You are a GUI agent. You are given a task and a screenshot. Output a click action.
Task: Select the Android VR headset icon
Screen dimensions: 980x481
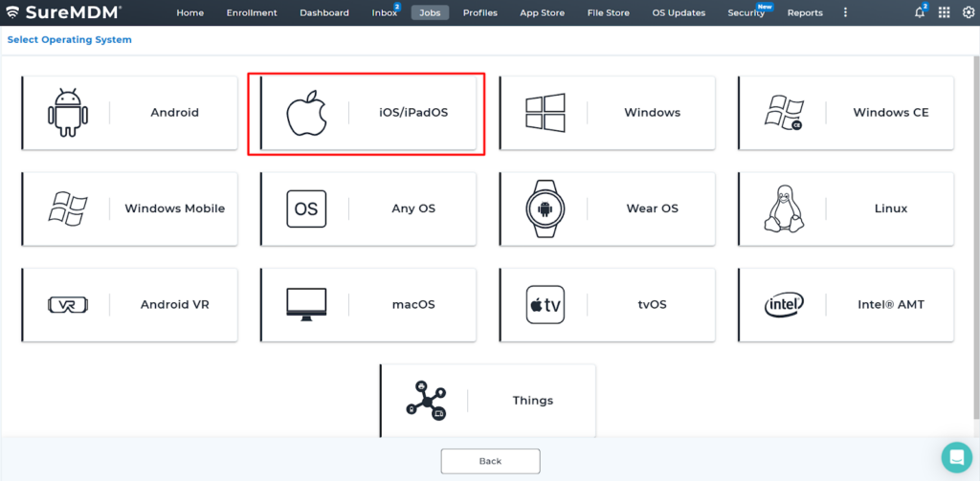point(68,305)
